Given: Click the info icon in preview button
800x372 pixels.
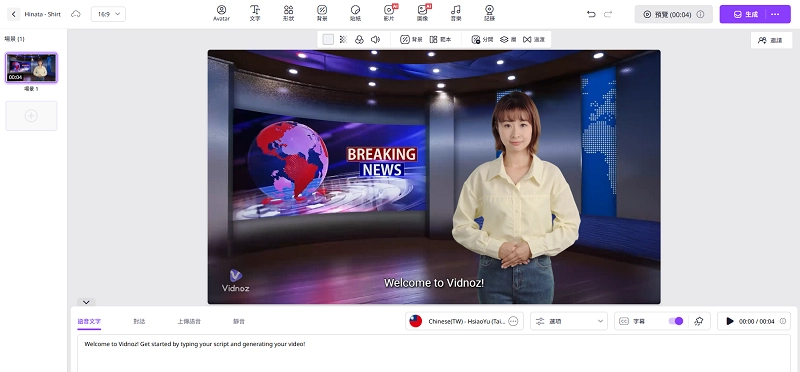Looking at the screenshot, I should coord(701,14).
